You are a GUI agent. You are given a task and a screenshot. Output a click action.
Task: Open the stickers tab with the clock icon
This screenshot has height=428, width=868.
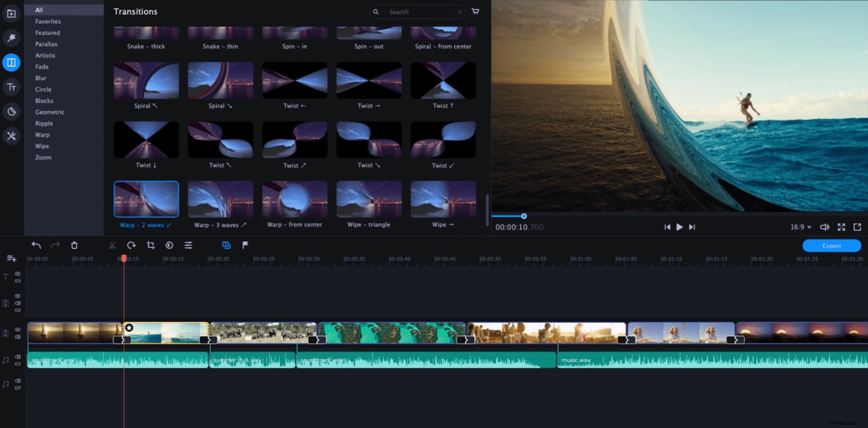click(11, 111)
